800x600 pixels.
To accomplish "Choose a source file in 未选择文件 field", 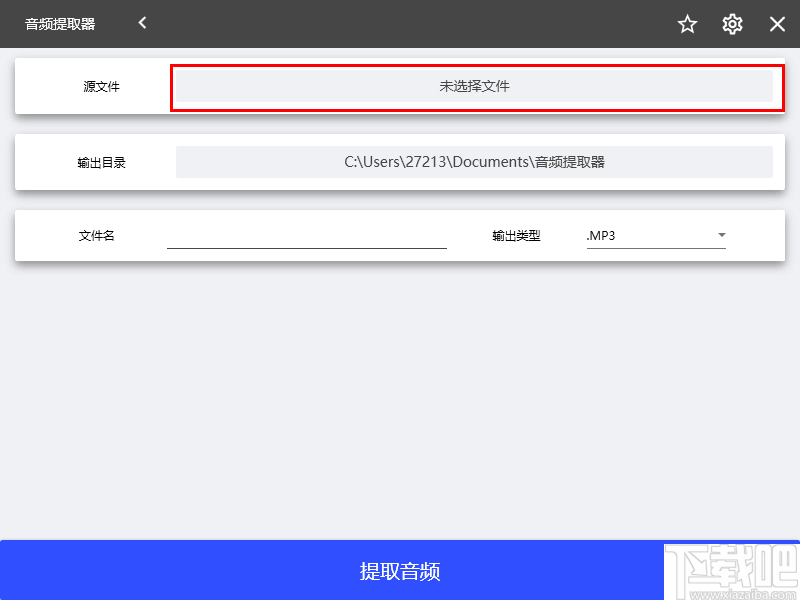I will [474, 86].
